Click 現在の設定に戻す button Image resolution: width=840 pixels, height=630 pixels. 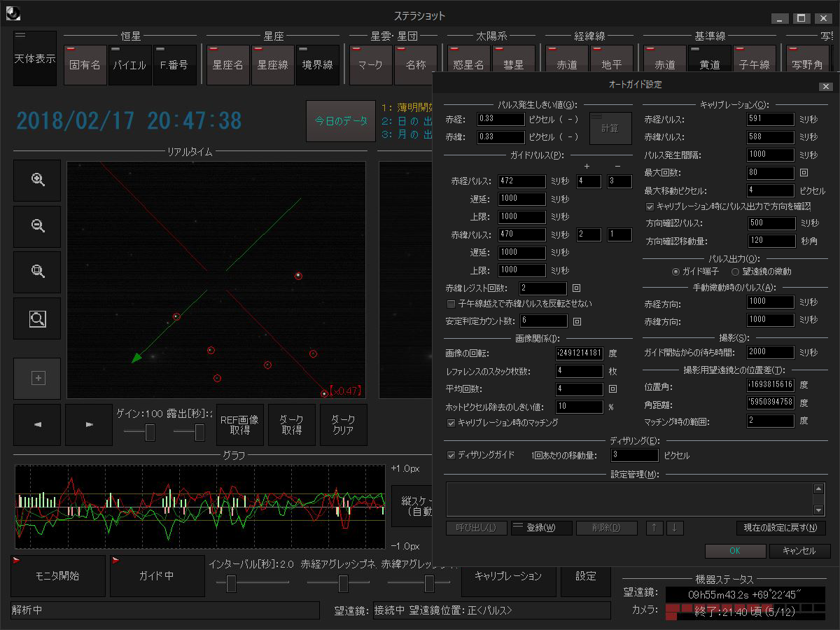point(780,528)
